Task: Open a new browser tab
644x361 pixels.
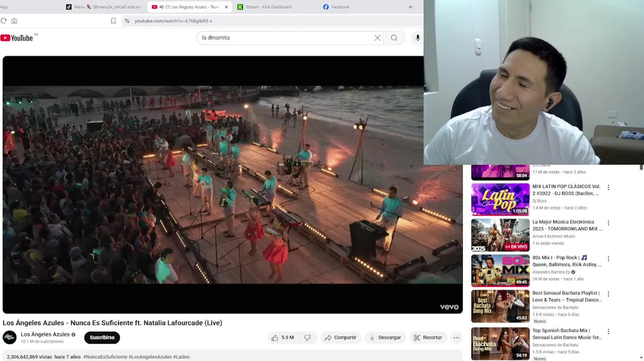Action: click(410, 7)
